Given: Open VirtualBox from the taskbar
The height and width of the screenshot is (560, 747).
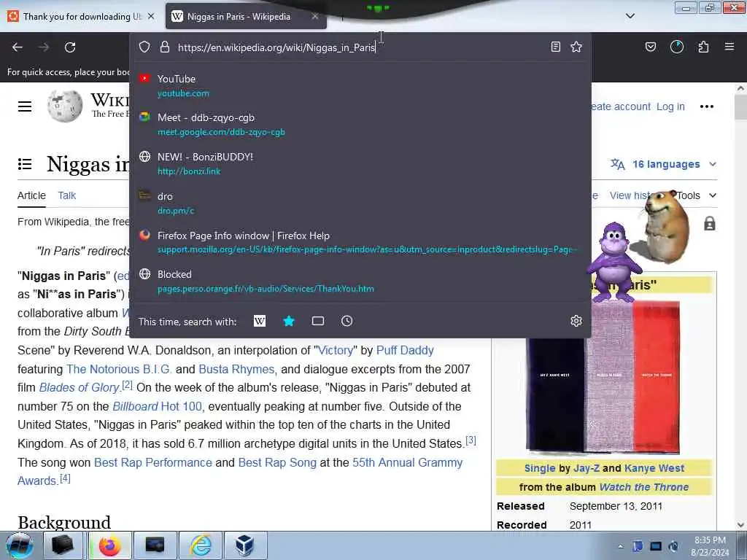Looking at the screenshot, I should coord(245,545).
